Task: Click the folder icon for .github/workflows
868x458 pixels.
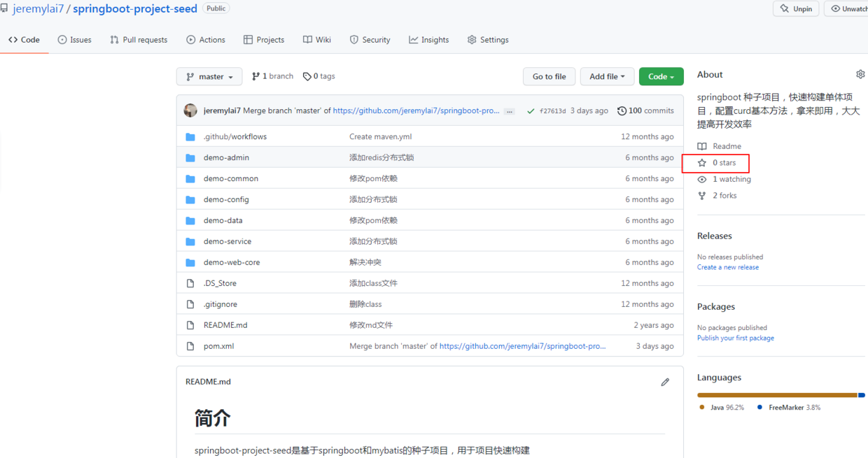Action: (190, 136)
